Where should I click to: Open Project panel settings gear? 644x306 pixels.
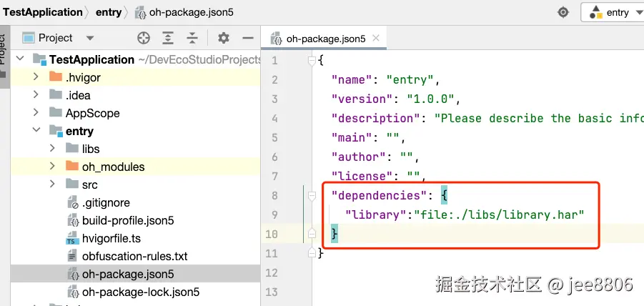coord(224,38)
